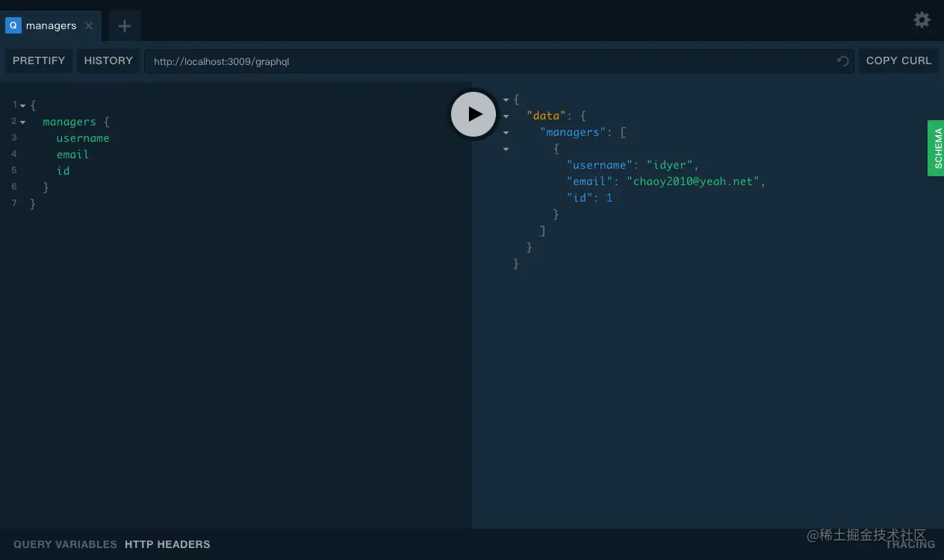
Task: Open HTTP HEADERS panel
Action: (x=167, y=544)
